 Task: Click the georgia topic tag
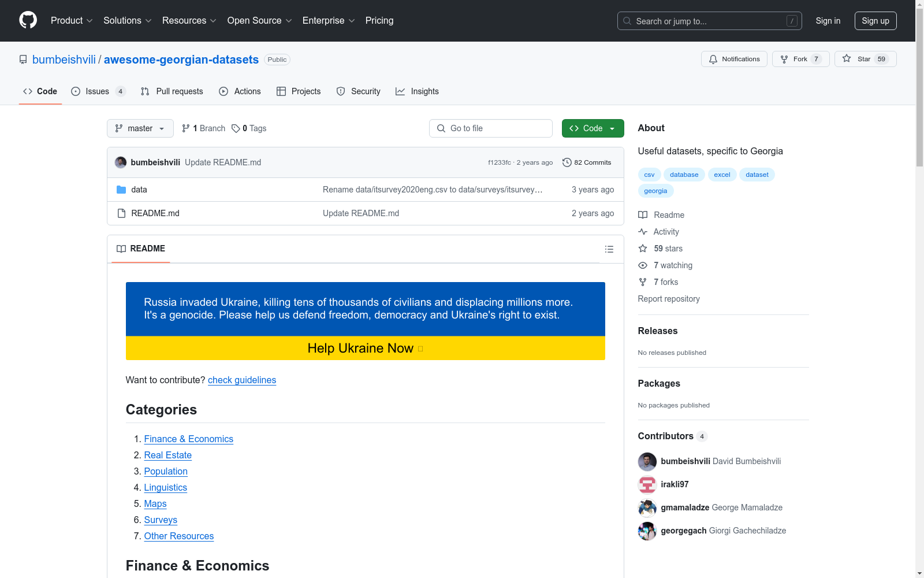(655, 191)
